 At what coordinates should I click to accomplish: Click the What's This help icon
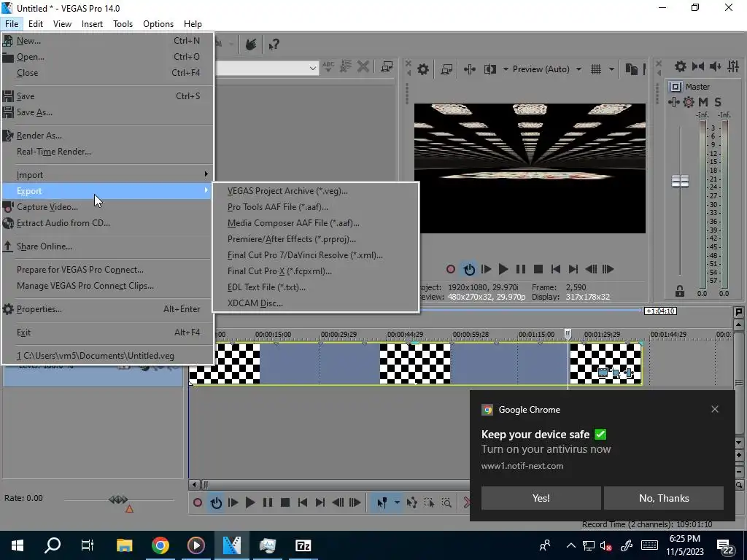click(x=274, y=44)
